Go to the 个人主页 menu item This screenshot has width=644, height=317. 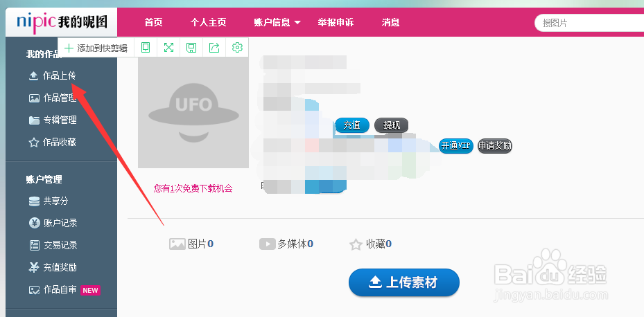click(x=208, y=22)
